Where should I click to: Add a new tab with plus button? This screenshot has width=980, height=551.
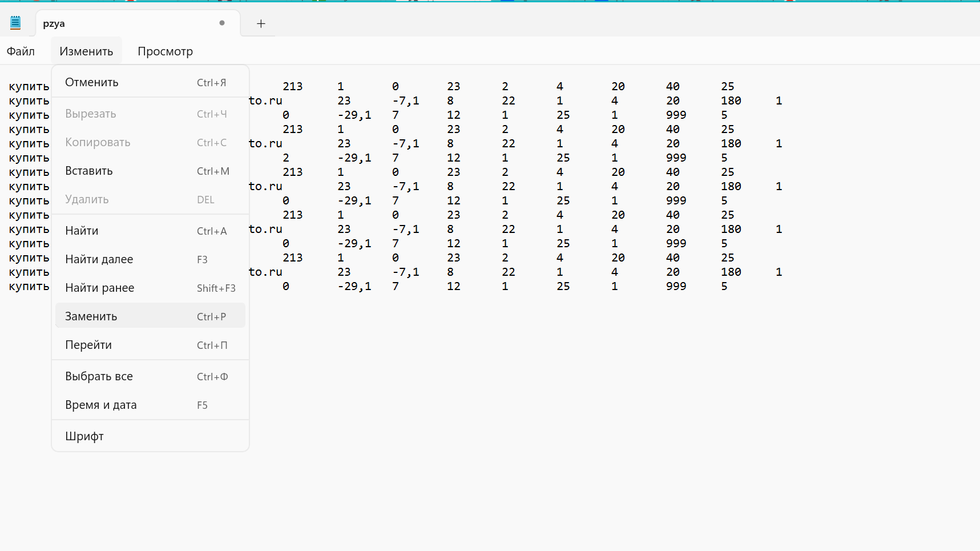coord(261,23)
